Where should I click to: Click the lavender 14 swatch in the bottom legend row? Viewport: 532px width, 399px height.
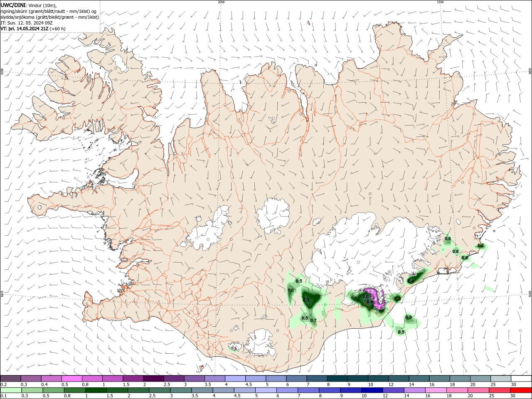coord(414,390)
